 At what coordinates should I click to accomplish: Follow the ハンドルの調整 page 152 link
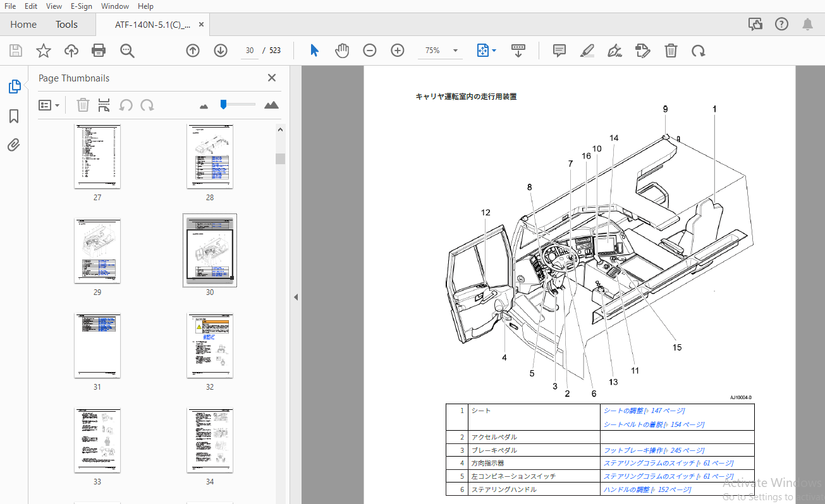coord(647,489)
